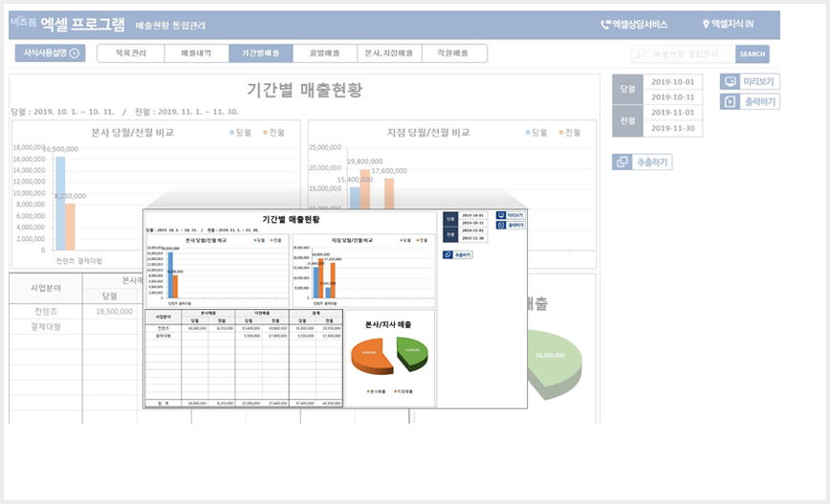
Task: Switch to the 월별매출 tab
Action: point(325,54)
